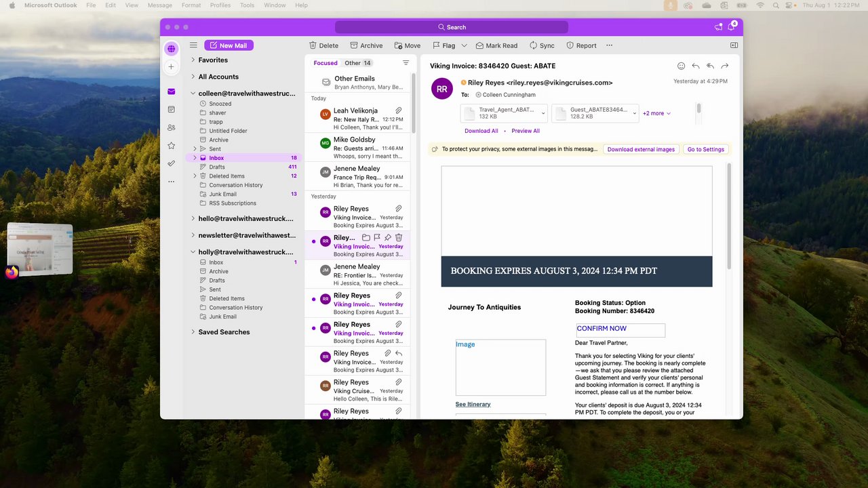The height and width of the screenshot is (488, 868).
Task: Expand the Favorites section
Action: [193, 60]
